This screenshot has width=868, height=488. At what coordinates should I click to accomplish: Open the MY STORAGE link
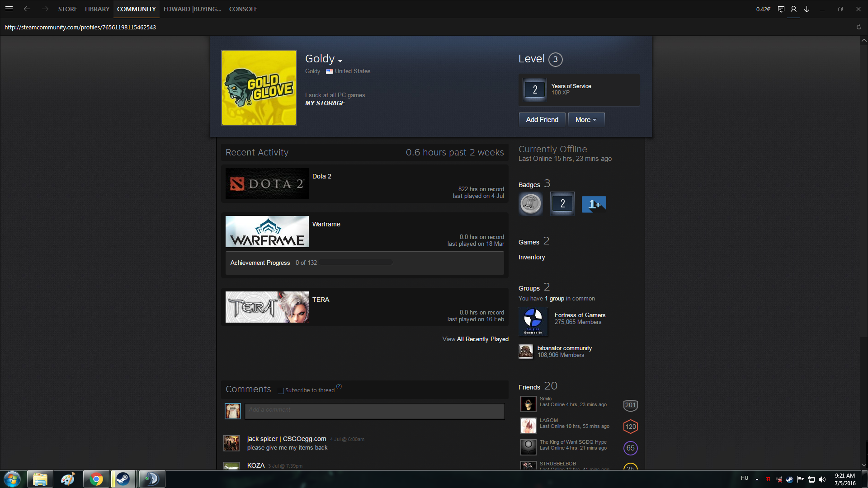pos(325,103)
